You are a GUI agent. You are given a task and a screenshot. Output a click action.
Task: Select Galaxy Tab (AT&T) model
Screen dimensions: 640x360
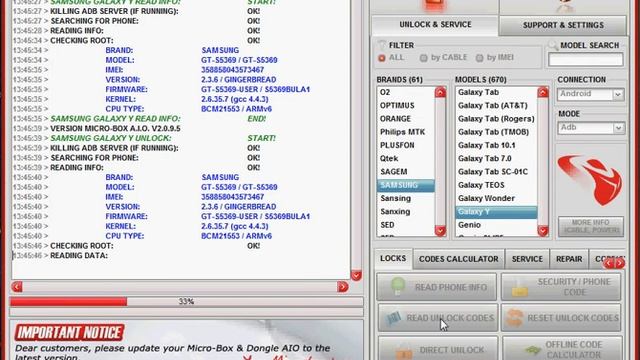point(496,105)
